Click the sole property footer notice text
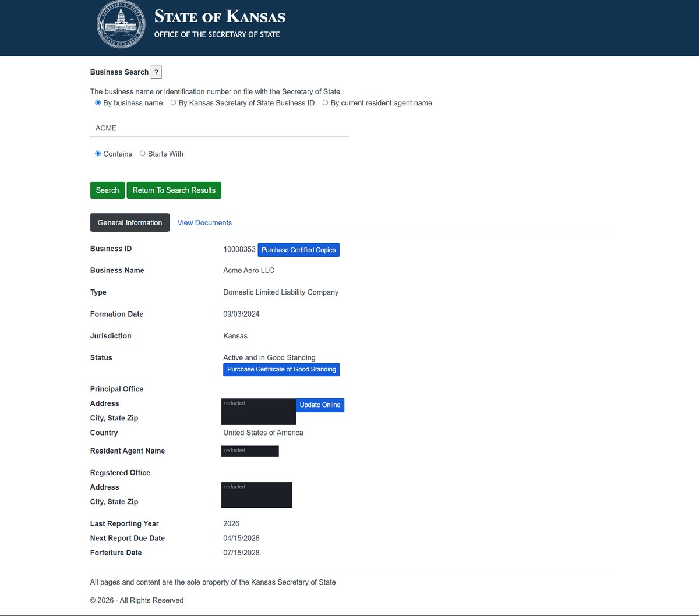Image resolution: width=699 pixels, height=616 pixels. [x=213, y=582]
